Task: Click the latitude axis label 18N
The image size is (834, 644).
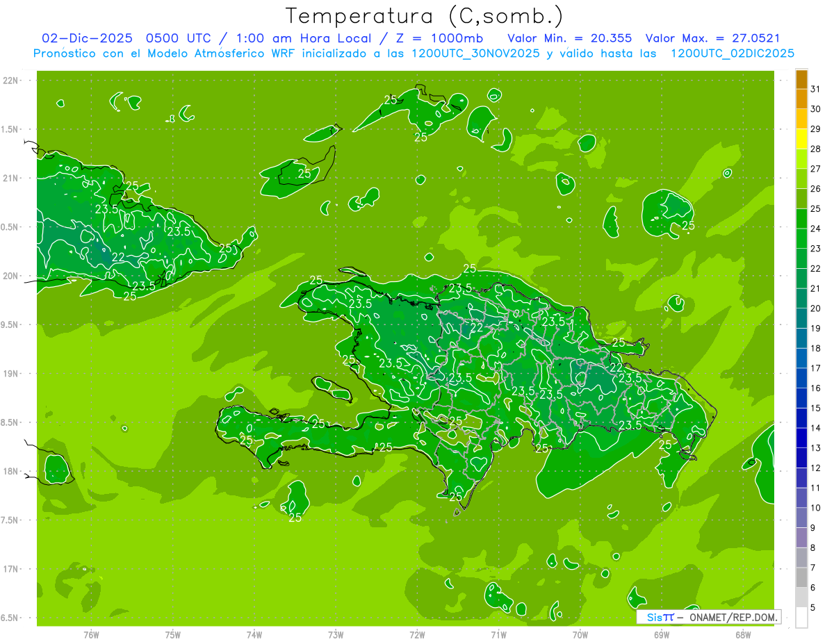Action: pos(11,471)
